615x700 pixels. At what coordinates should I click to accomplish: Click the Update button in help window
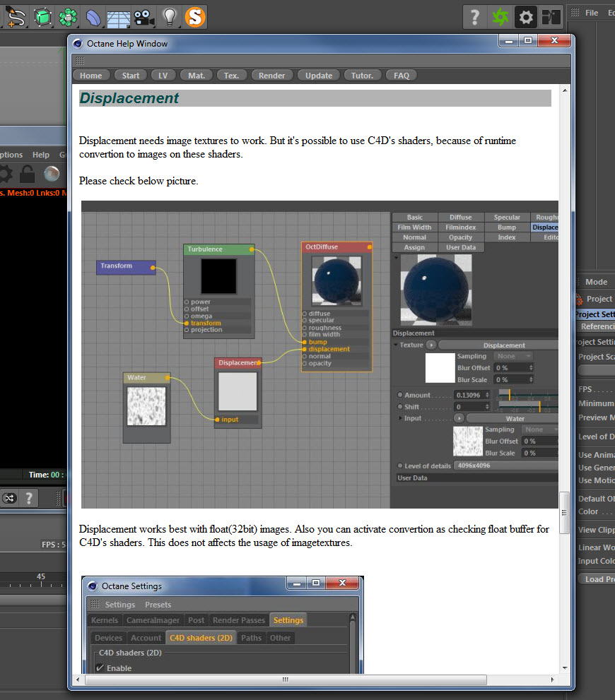click(x=318, y=76)
